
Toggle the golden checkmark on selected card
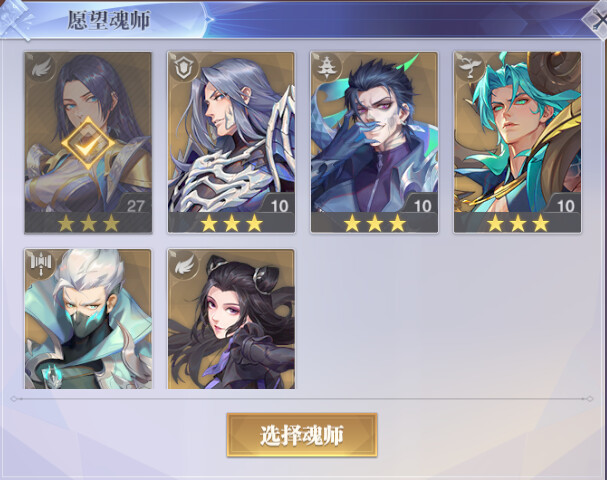pos(88,143)
